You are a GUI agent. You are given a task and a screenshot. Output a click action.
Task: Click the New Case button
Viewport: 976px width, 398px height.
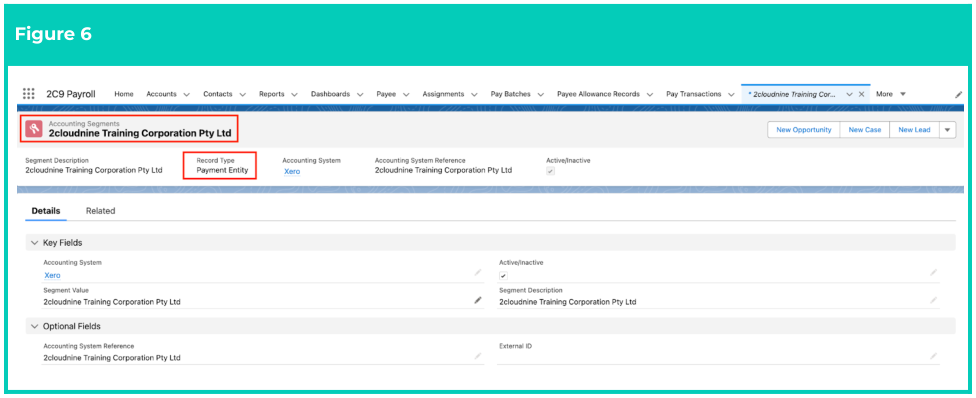click(865, 130)
